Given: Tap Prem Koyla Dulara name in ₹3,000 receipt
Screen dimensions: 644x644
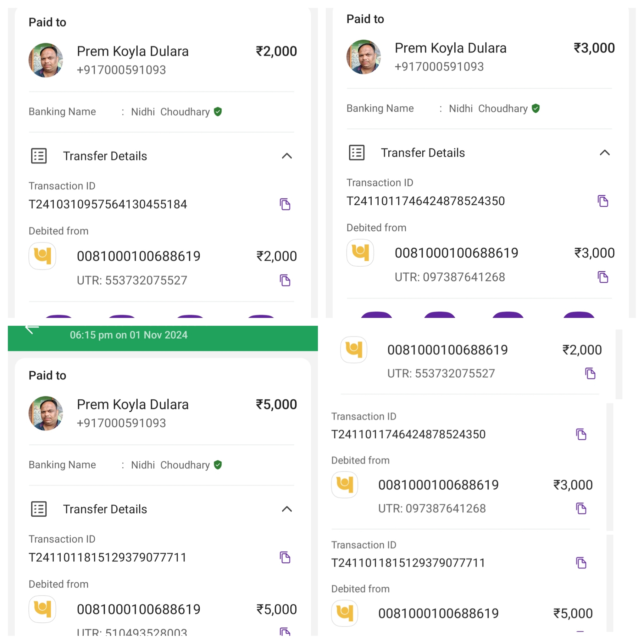Looking at the screenshot, I should click(x=450, y=48).
